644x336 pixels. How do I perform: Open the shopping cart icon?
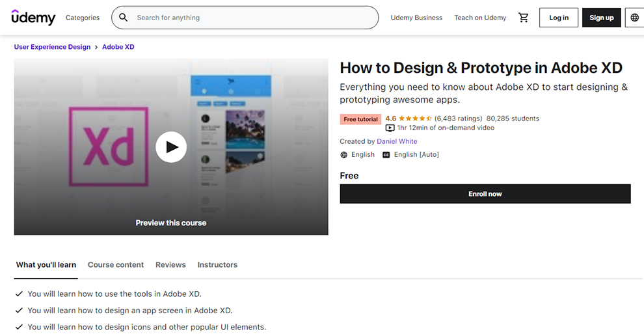523,18
